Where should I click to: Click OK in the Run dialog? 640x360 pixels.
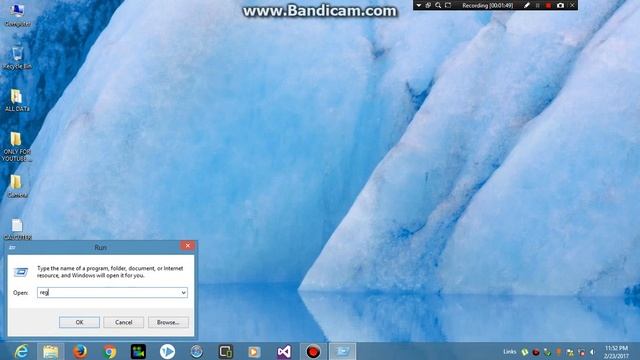tap(79, 322)
